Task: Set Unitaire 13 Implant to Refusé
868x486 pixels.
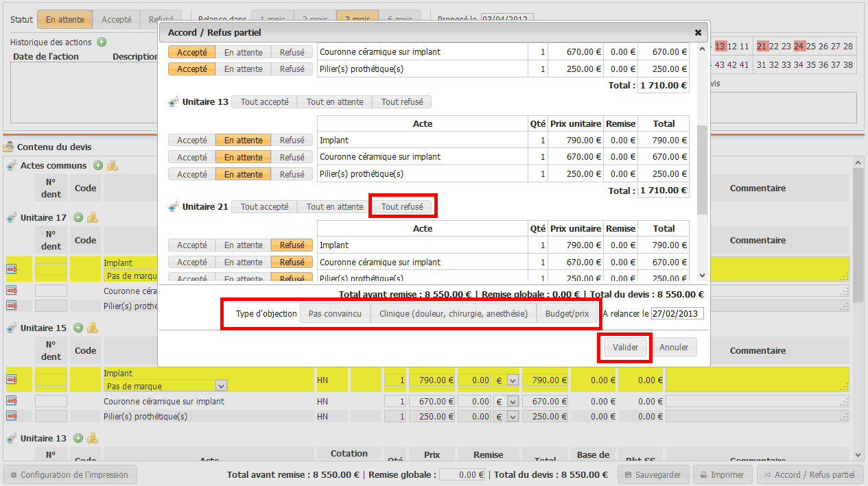Action: tap(292, 140)
